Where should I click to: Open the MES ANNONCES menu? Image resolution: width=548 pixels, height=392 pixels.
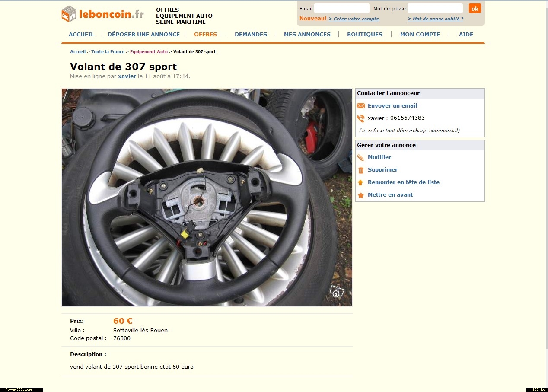tap(307, 35)
